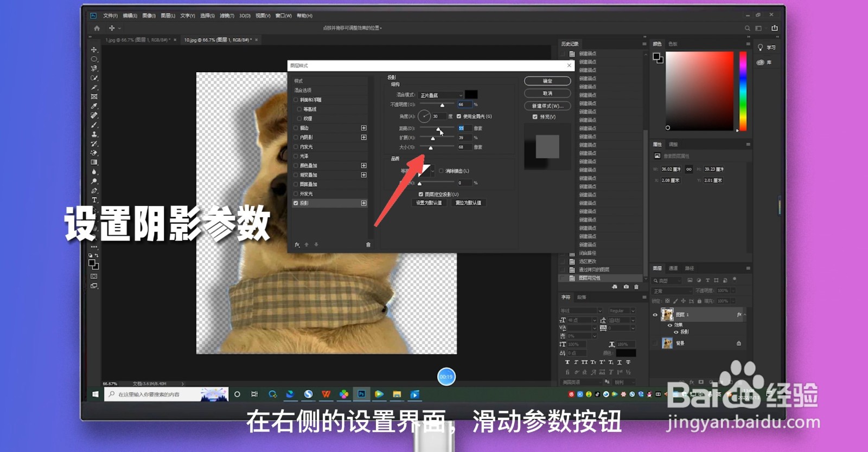Open the 图像(I) menu
This screenshot has width=868, height=452.
pos(149,16)
